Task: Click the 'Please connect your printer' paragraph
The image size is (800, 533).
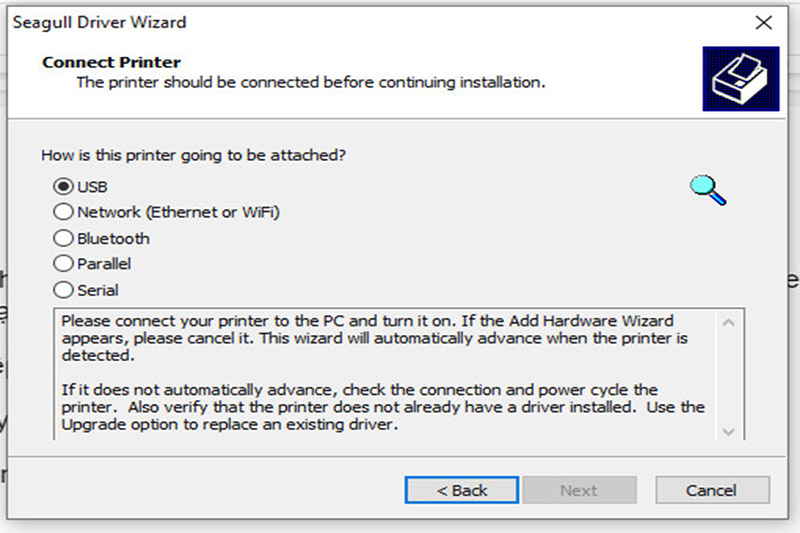Action: point(374,338)
